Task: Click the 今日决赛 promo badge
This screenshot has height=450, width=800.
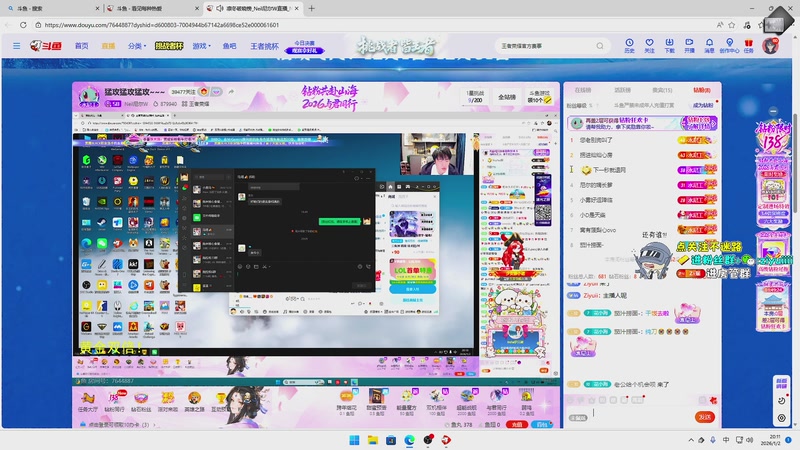Action: 305,46
